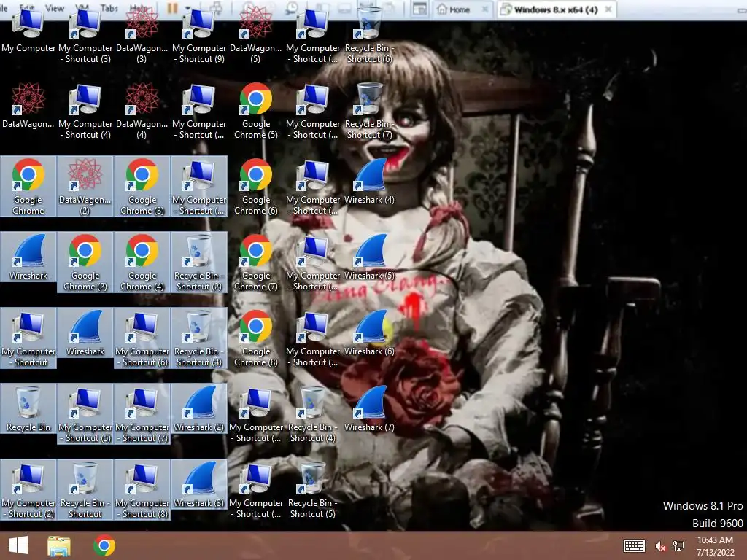The height and width of the screenshot is (560, 747).
Task: Select the highlighted DataWagon (2) shortcut
Action: 85,187
